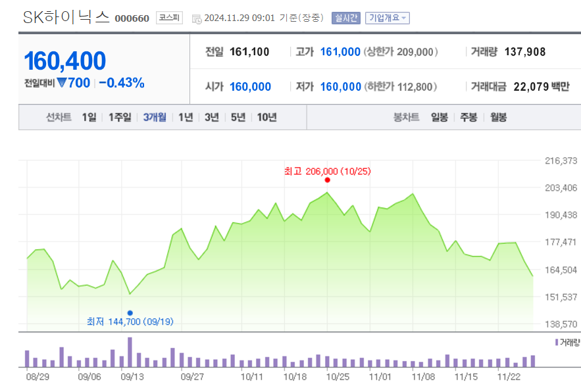Click the 10/11 date axis label
581x392 pixels.
tap(251, 377)
